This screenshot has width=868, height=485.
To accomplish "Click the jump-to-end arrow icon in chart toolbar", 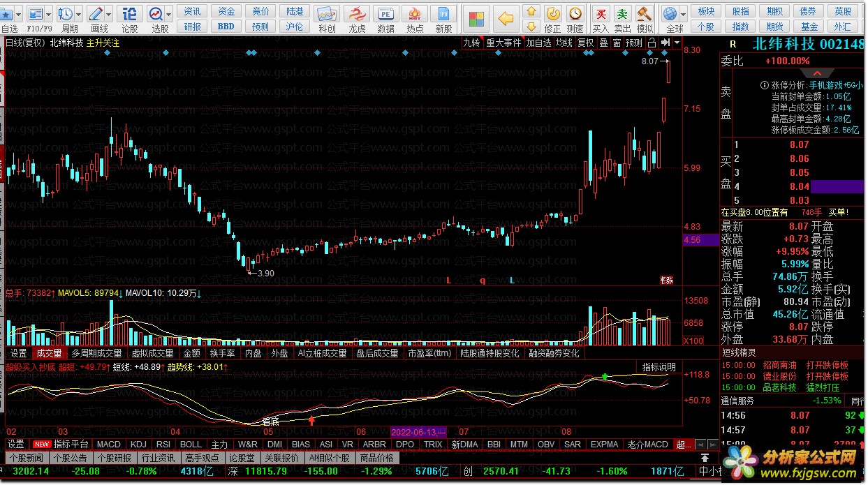I will tap(665, 43).
